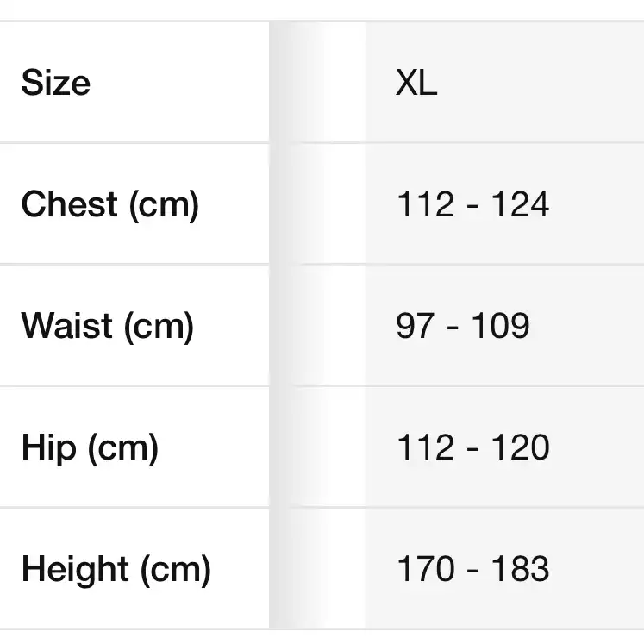
Task: Select the chest value 112 - 124
Action: 472,205
